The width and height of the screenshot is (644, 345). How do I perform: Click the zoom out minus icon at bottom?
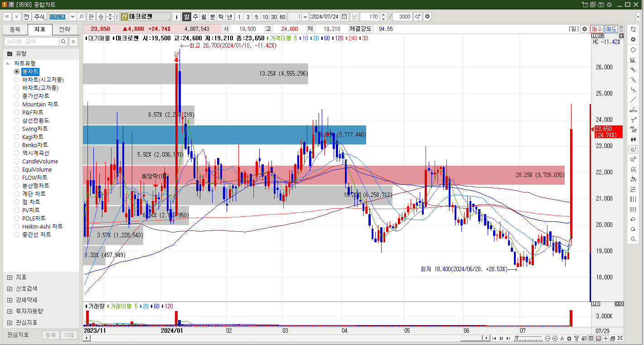547,339
